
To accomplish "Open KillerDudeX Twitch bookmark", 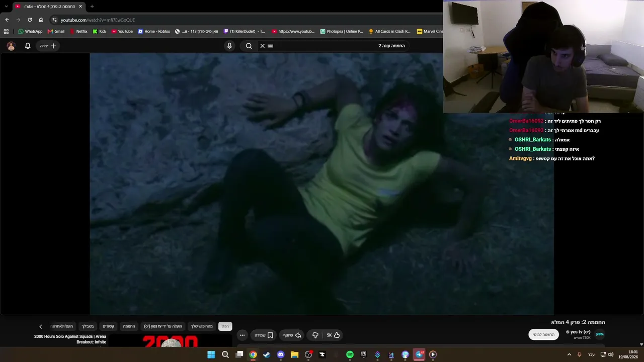I will pos(245,31).
